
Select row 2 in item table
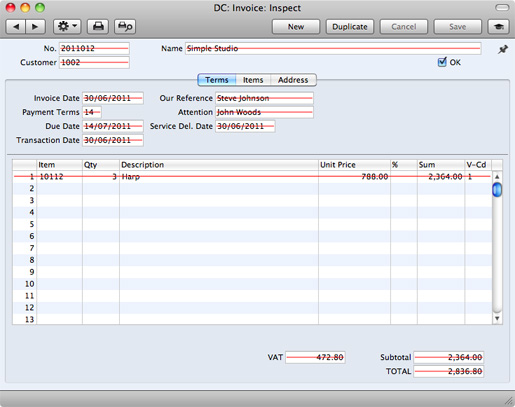252,189
